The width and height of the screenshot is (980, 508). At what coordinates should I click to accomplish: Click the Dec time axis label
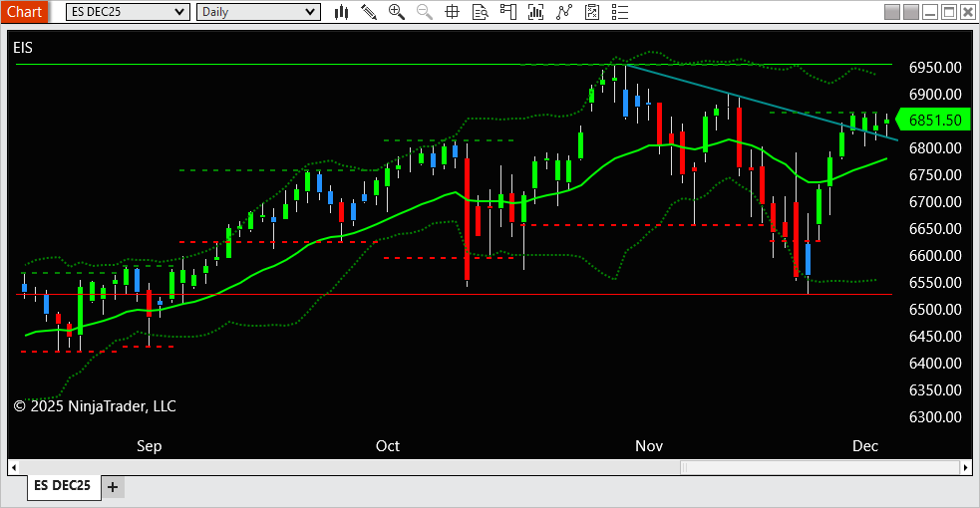[865, 445]
